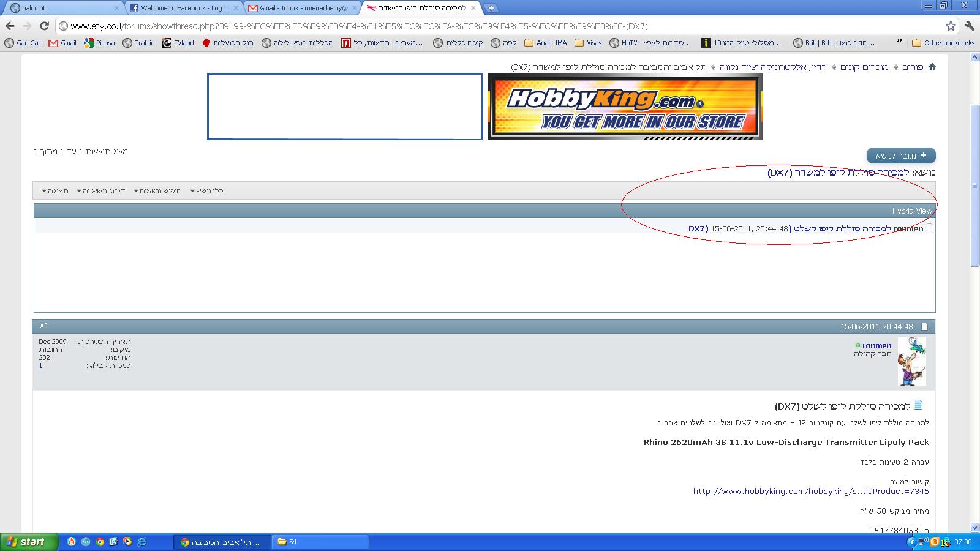Image resolution: width=980 pixels, height=551 pixels.
Task: Open the Anat- IMA bookmark folder
Action: click(x=545, y=43)
